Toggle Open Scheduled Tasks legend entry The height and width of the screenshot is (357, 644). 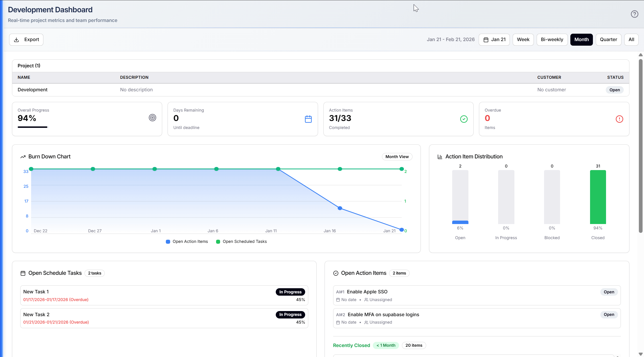coord(241,241)
